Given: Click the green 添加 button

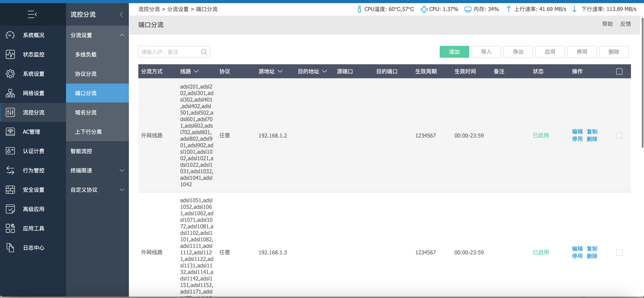Looking at the screenshot, I should (454, 52).
